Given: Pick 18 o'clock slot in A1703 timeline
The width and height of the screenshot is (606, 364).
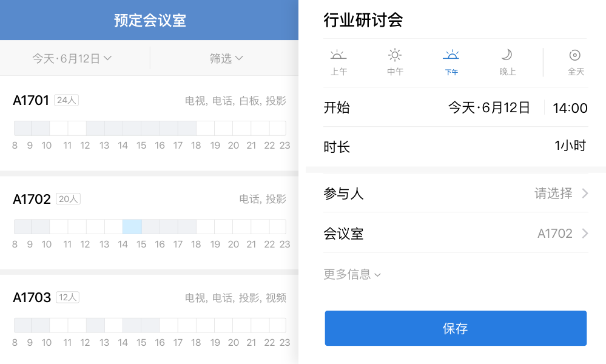Looking at the screenshot, I should [x=205, y=325].
